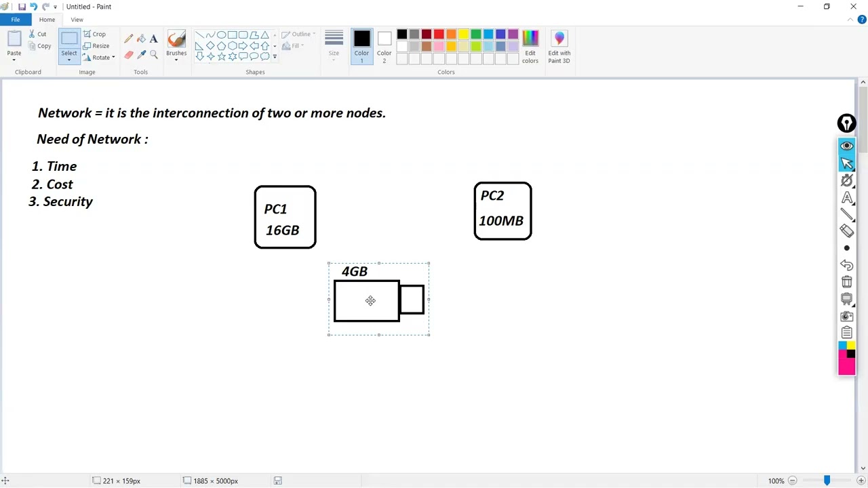Screen dimensions: 868x488
Task: Activate Color 2 background selector
Action: pyautogui.click(x=384, y=47)
